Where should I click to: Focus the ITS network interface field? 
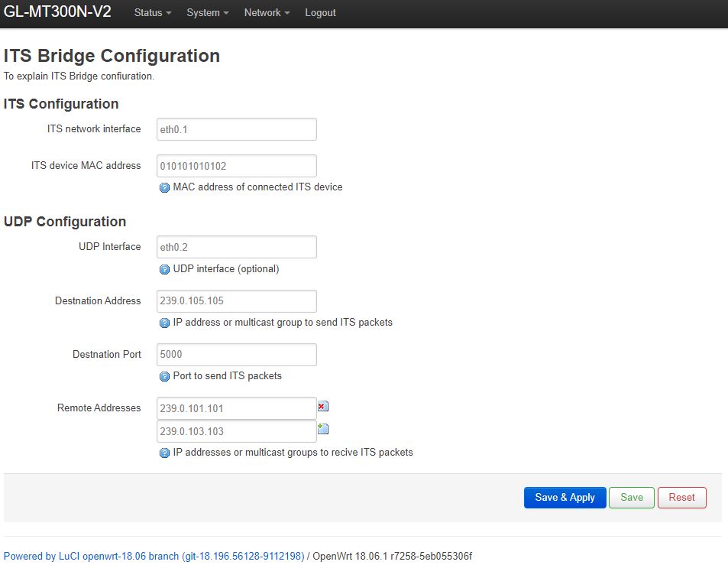(237, 129)
